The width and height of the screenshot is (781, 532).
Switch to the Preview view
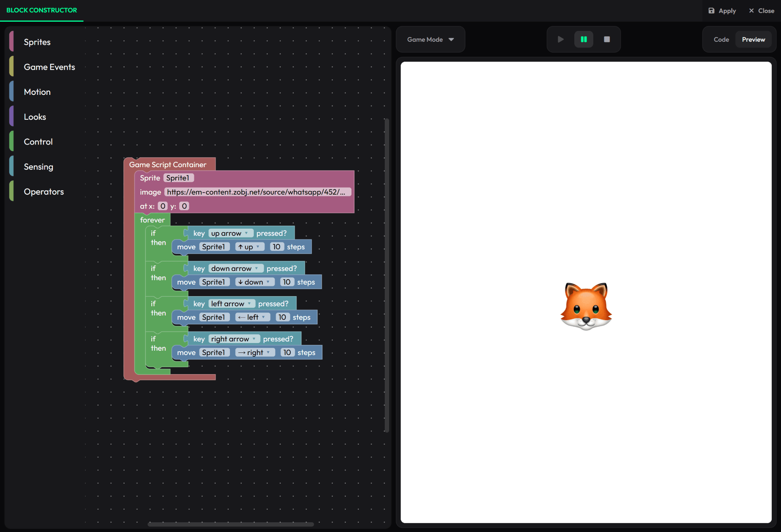(753, 39)
